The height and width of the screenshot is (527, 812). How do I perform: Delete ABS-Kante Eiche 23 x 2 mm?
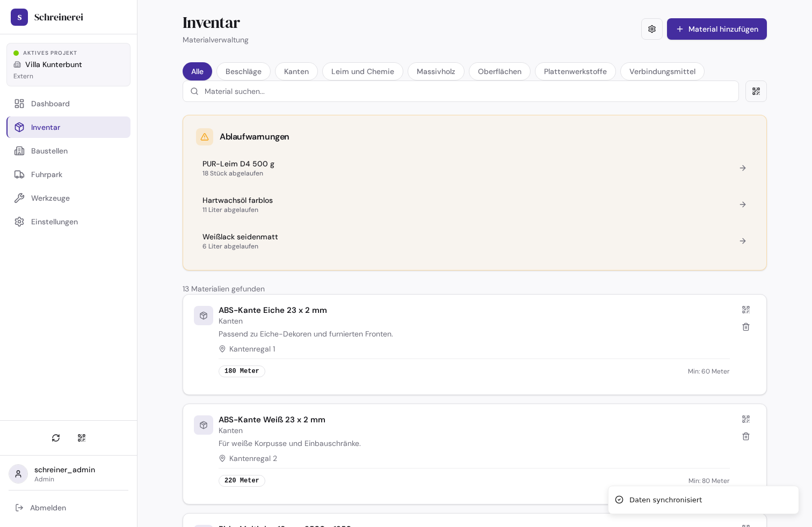pos(746,327)
